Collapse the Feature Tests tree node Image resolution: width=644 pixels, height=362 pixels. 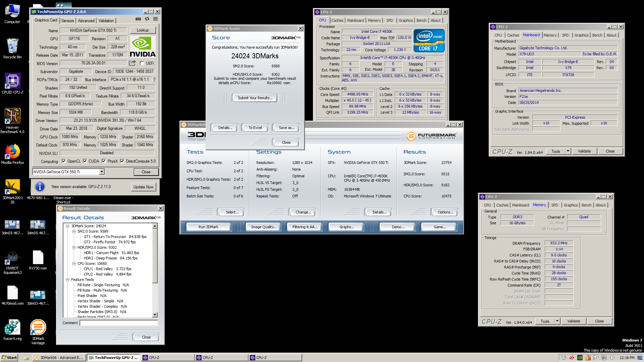pos(68,280)
